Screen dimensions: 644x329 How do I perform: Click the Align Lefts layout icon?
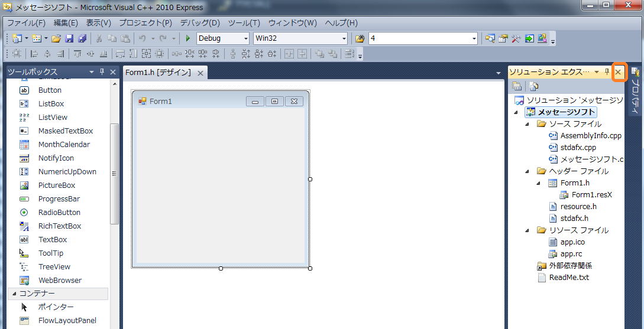pos(35,54)
